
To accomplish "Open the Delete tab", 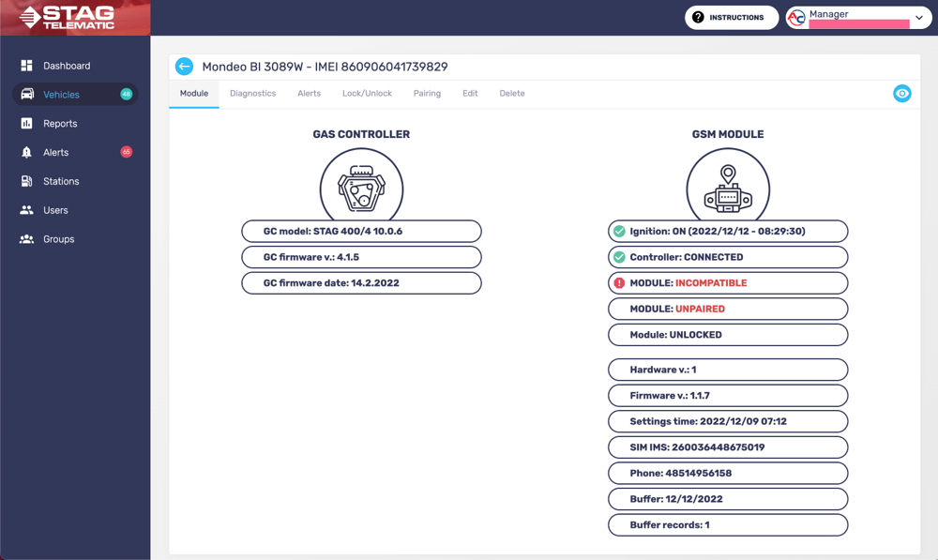I will (512, 94).
